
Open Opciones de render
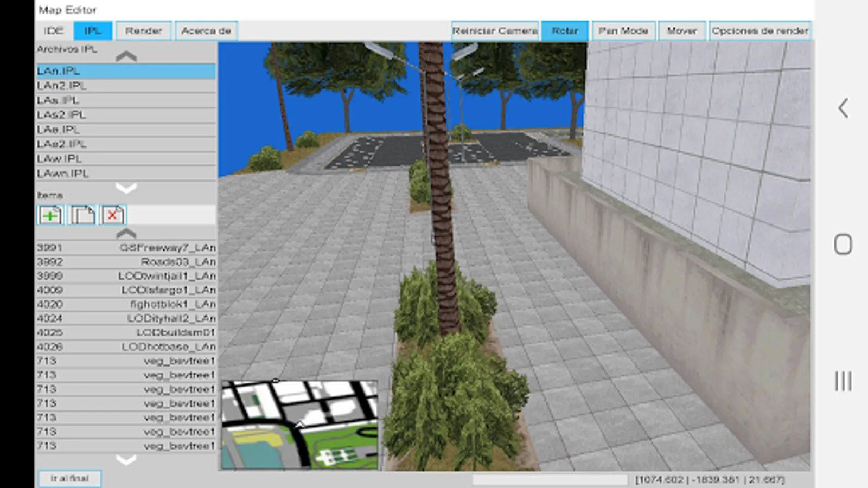pos(760,31)
